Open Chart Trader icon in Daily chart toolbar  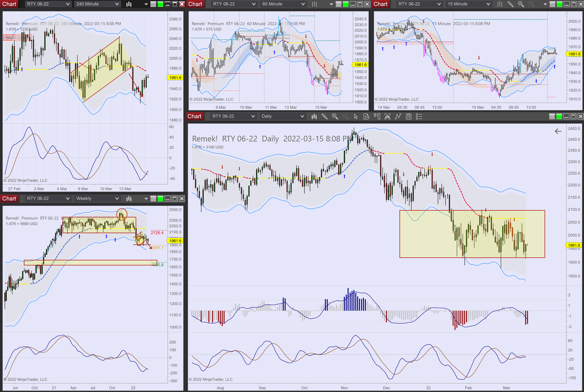click(377, 116)
